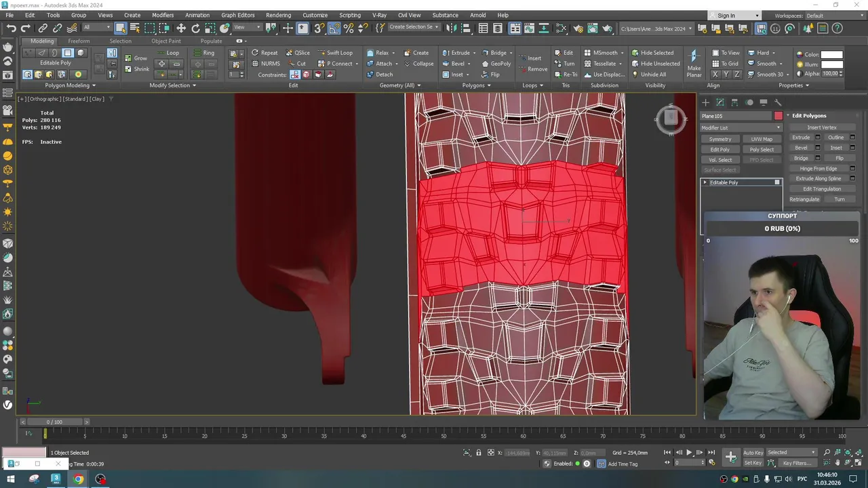Viewport: 868px width, 488px height.
Task: Open the Utilities wrench panel icon
Action: 778,102
